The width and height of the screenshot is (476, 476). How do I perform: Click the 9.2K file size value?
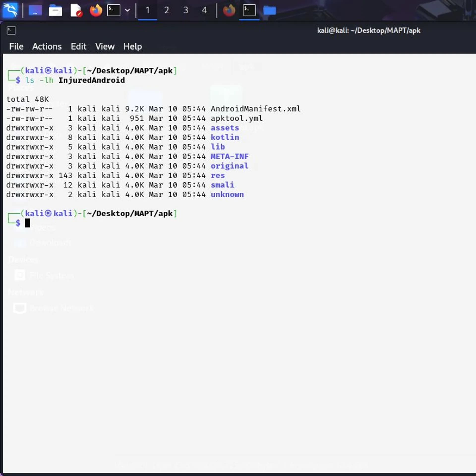134,109
